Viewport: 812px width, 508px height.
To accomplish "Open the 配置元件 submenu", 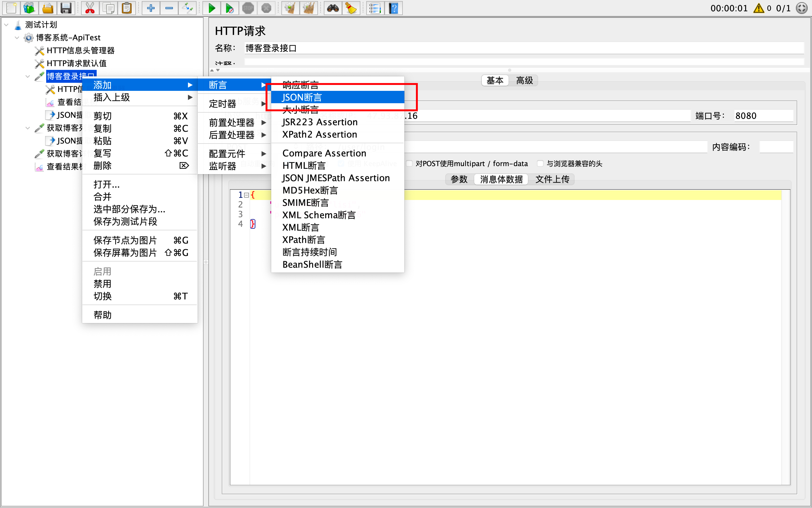I will 234,154.
